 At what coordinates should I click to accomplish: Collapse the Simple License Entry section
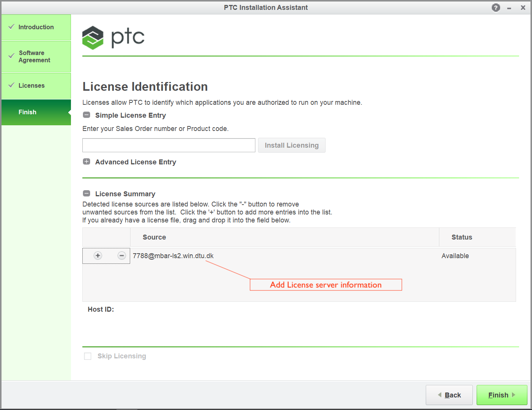pos(87,115)
